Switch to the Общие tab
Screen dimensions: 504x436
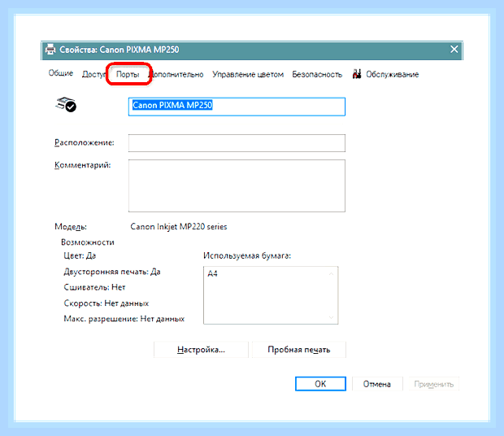coord(61,73)
